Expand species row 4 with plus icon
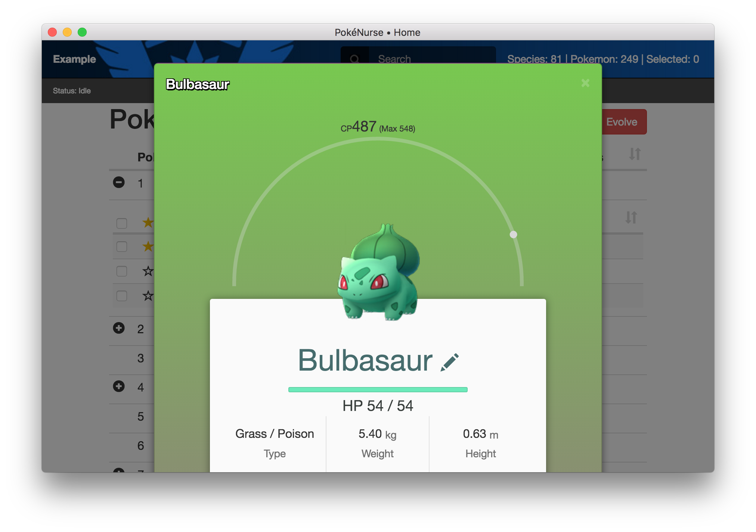The image size is (756, 532). click(119, 386)
